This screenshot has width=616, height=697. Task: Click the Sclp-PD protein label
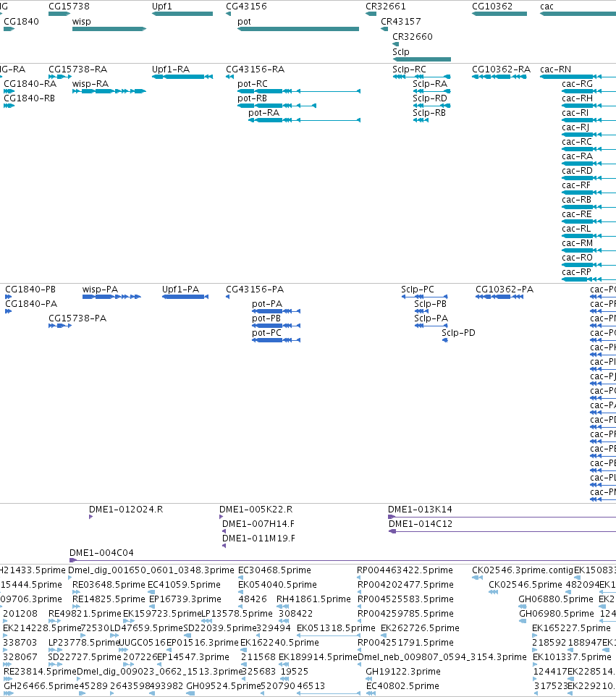(458, 333)
